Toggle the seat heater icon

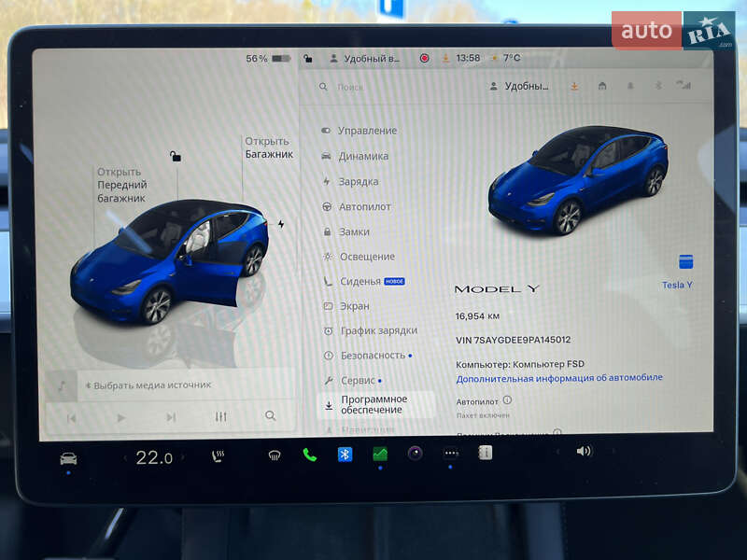click(x=218, y=457)
